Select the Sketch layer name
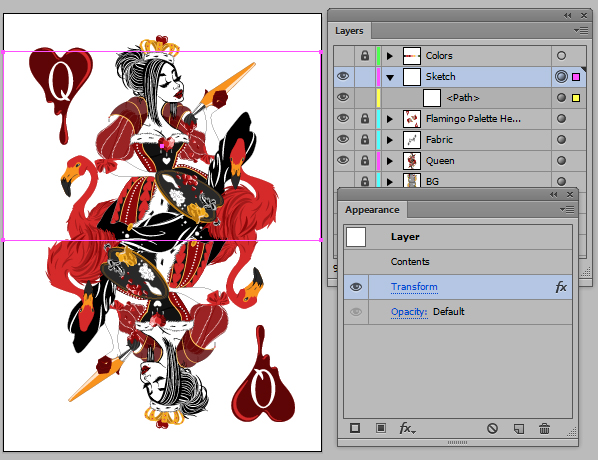 (x=440, y=77)
